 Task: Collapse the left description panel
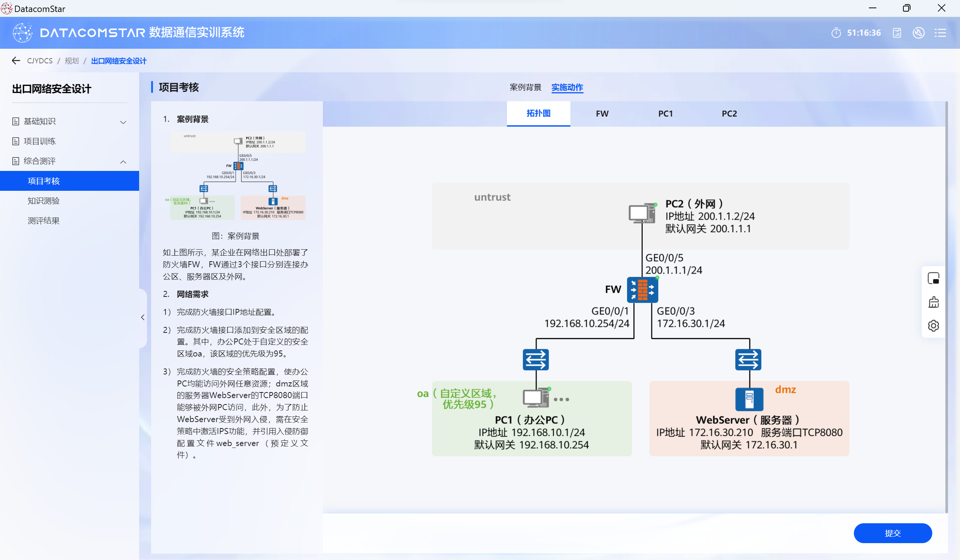(x=142, y=317)
